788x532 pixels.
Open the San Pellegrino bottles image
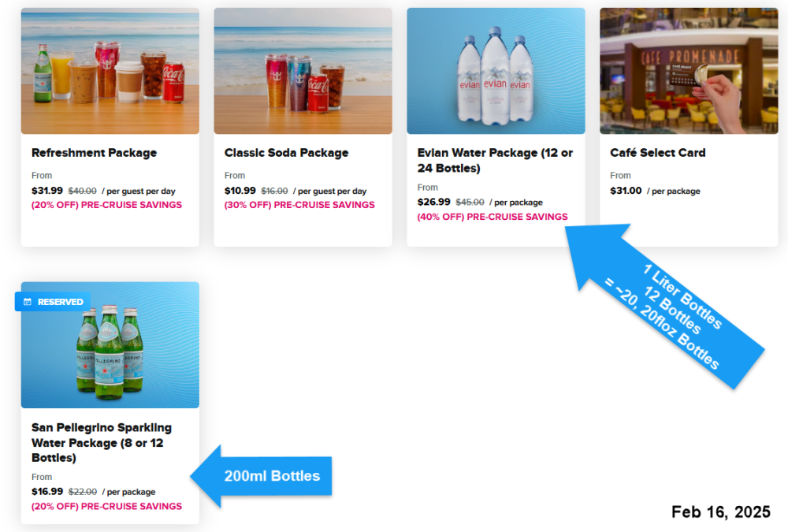(x=110, y=345)
